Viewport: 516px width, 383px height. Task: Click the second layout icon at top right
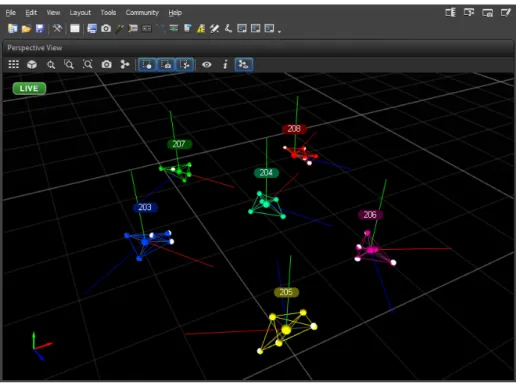[x=469, y=13]
